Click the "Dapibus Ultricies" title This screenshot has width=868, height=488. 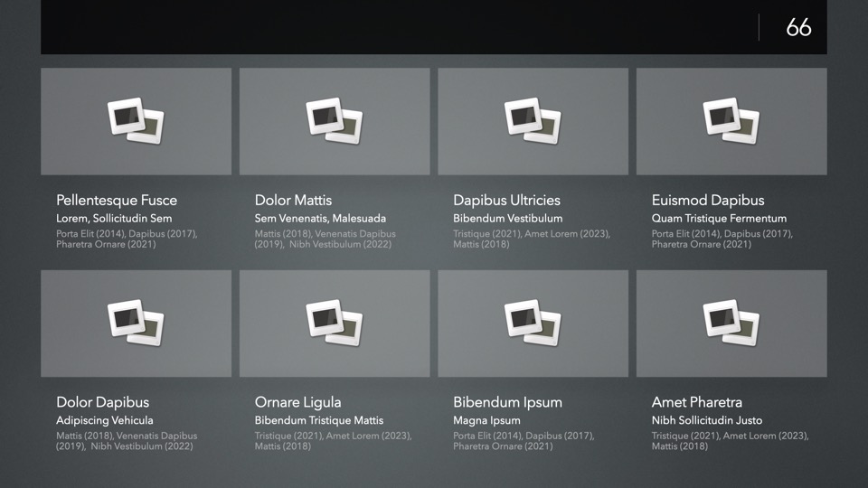tap(506, 201)
